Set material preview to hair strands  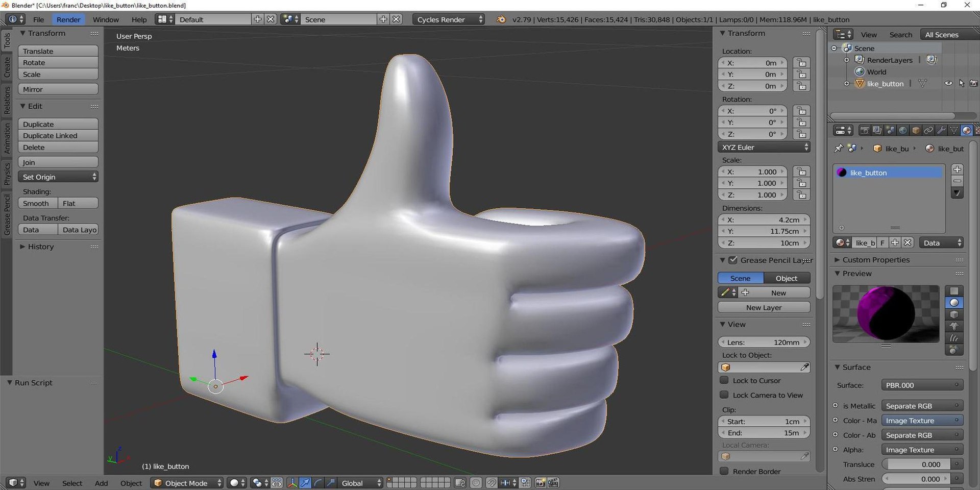(x=954, y=338)
